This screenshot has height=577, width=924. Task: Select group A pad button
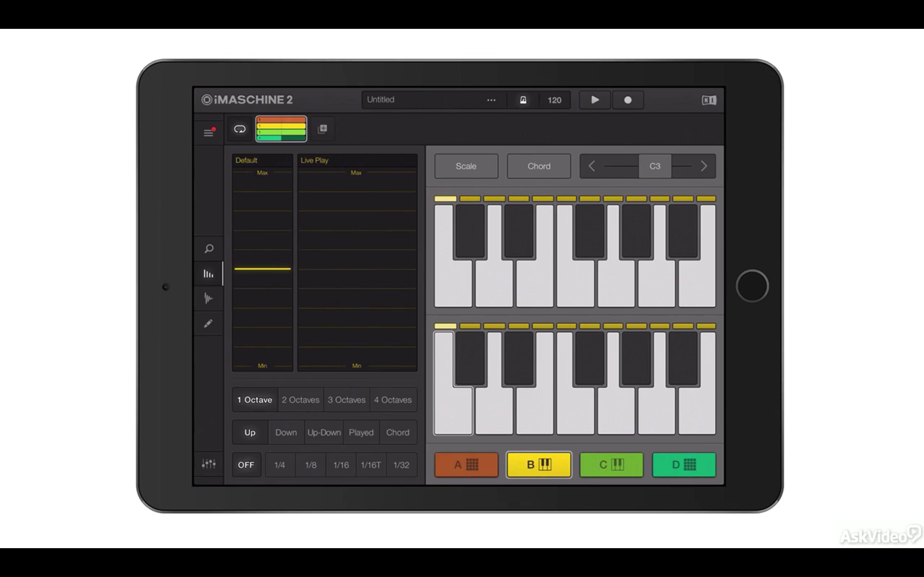[x=466, y=464]
